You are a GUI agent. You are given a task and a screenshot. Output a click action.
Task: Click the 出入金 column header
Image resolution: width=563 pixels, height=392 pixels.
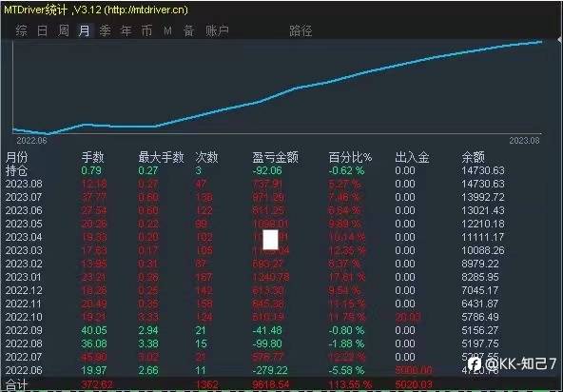(x=412, y=157)
